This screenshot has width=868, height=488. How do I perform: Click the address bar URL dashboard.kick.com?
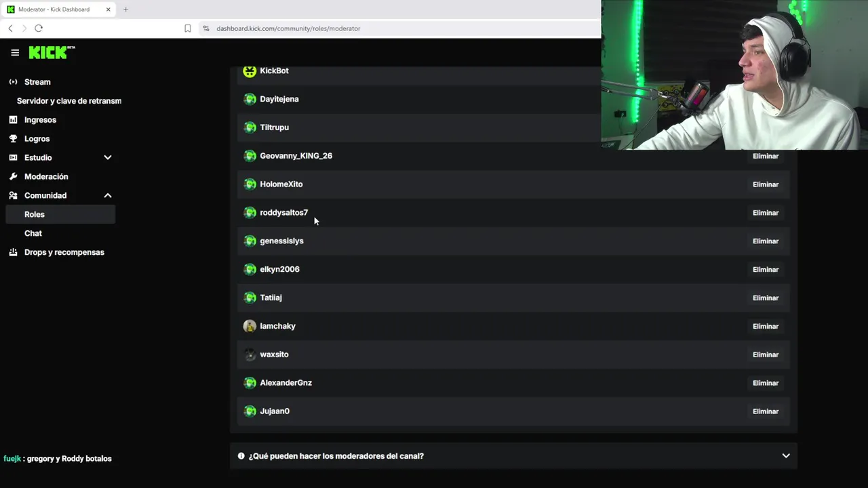(x=288, y=28)
